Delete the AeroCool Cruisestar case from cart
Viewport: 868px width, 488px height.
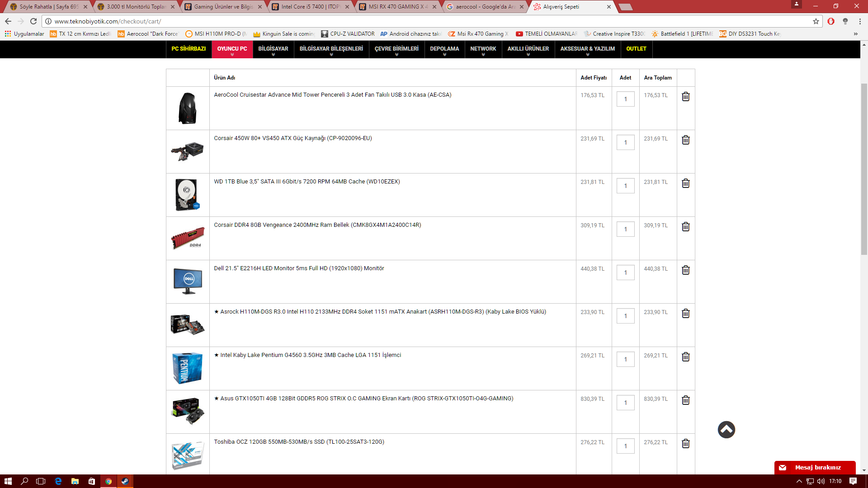point(685,97)
